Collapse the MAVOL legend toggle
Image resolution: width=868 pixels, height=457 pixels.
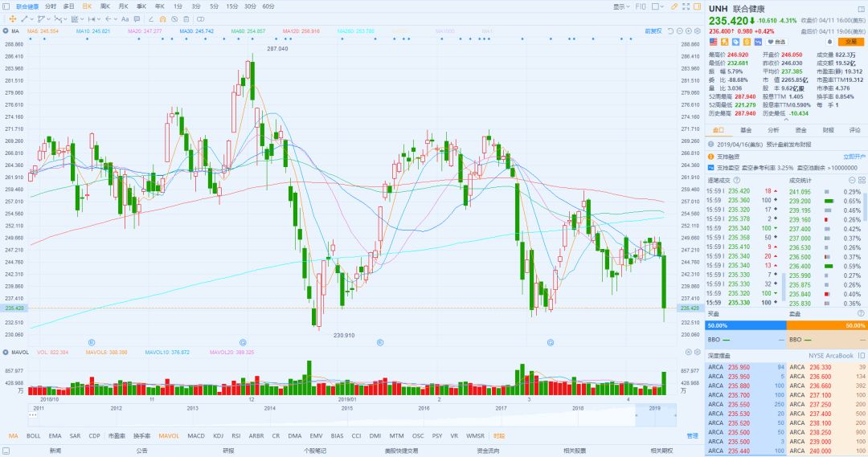click(x=6, y=352)
